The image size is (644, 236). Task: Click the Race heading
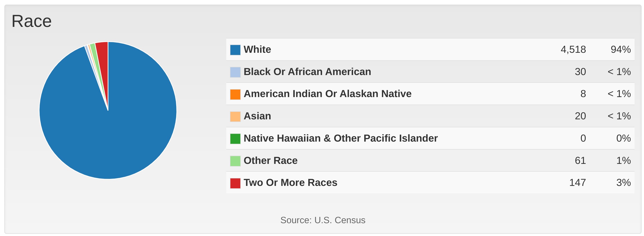click(x=31, y=21)
